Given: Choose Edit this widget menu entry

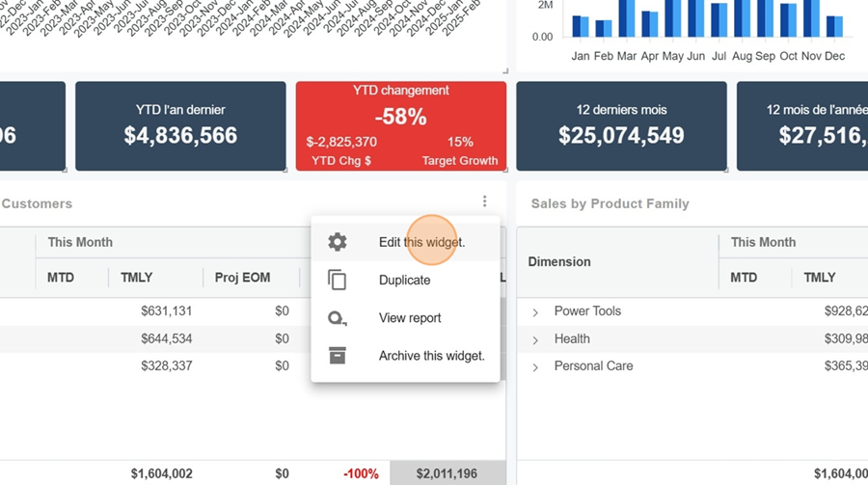Looking at the screenshot, I should coord(405,242).
